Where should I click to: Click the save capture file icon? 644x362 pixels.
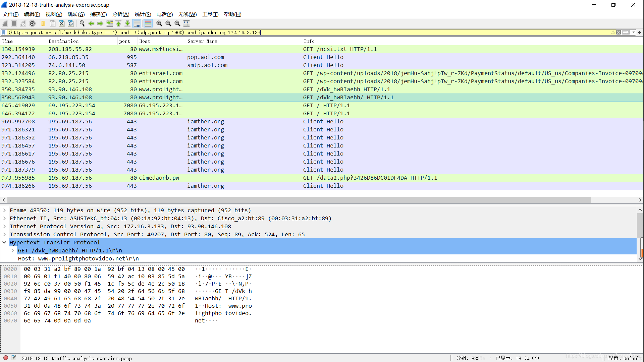pos(52,23)
